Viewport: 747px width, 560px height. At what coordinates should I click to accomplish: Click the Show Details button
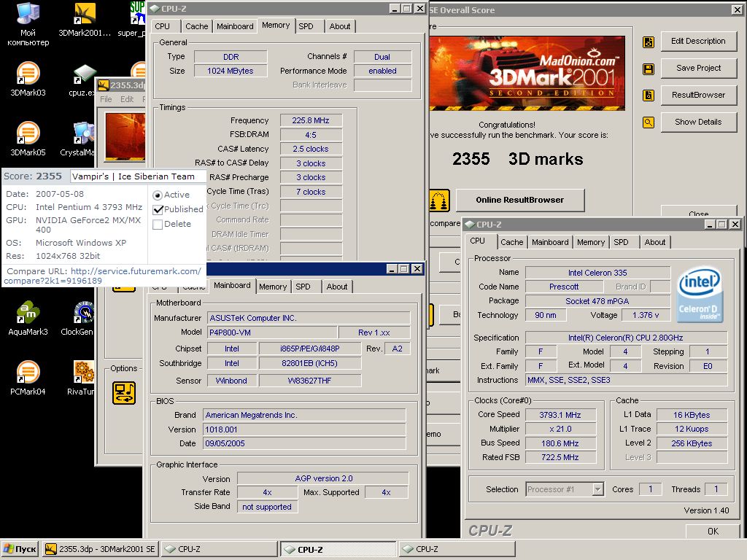698,122
